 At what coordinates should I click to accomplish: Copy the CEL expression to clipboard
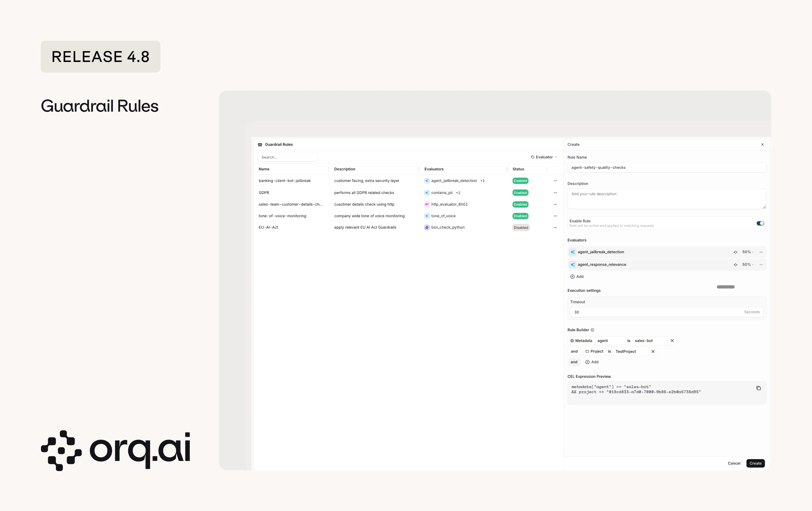(x=759, y=388)
